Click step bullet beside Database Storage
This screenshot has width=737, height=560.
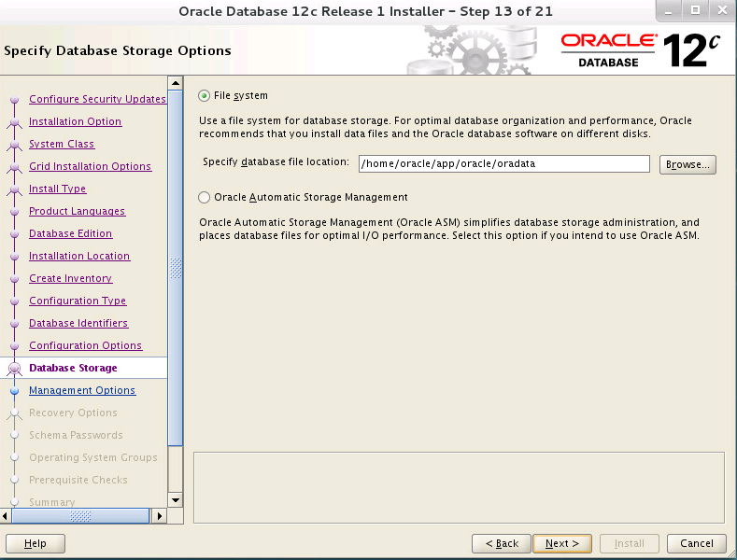[15, 369]
